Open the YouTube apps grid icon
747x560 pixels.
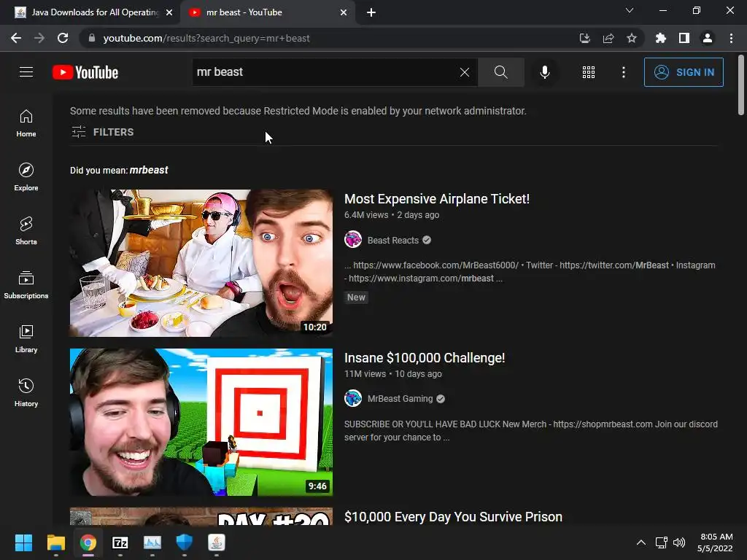tap(589, 72)
